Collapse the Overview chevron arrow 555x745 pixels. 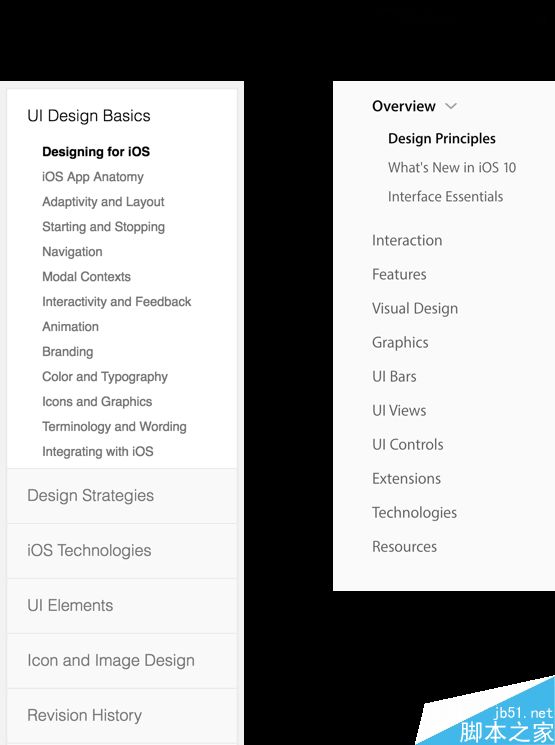click(451, 106)
